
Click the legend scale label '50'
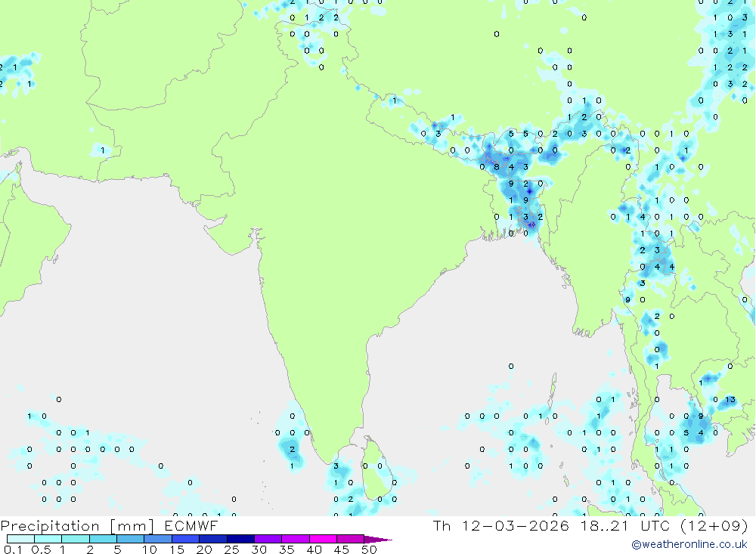coord(370,549)
